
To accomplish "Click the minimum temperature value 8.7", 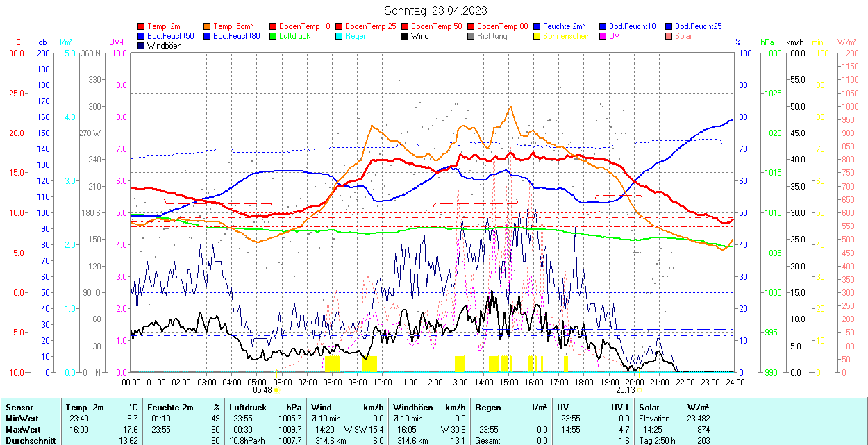I will click(133, 419).
